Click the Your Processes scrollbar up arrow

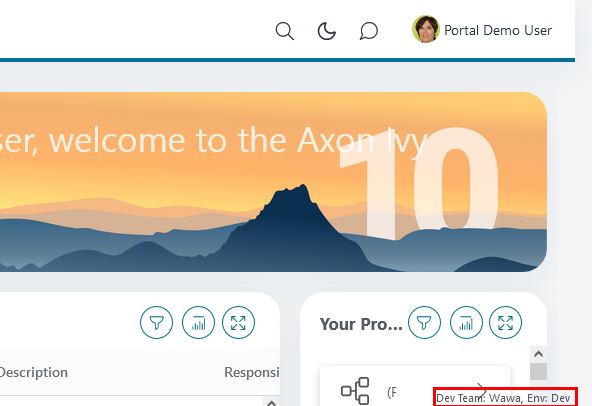coord(538,354)
